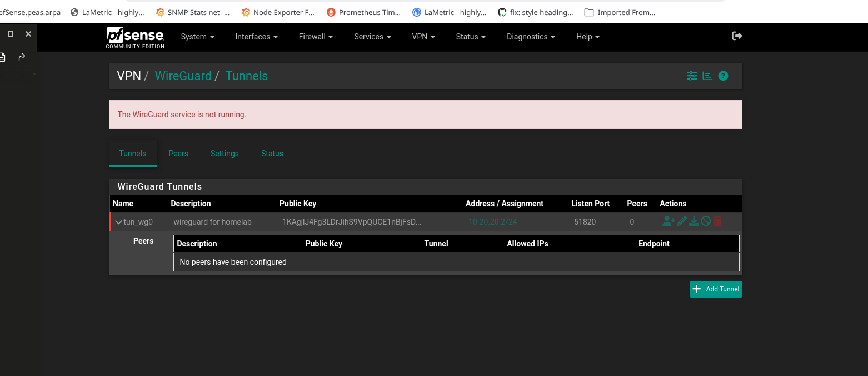Click the curved arrow share icon in left panel
The height and width of the screenshot is (376, 868).
22,57
